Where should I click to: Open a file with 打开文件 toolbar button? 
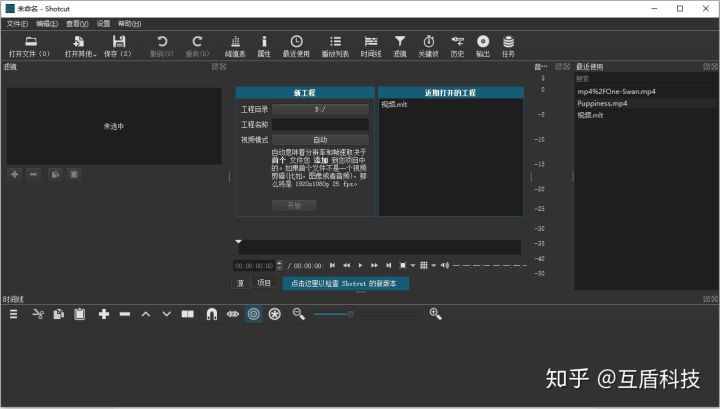pos(30,46)
